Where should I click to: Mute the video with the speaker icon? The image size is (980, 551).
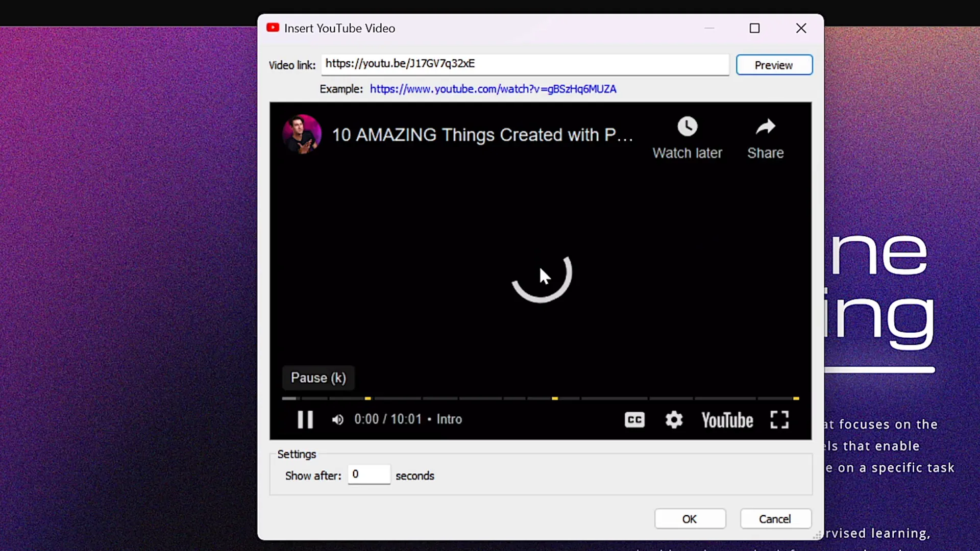point(337,419)
